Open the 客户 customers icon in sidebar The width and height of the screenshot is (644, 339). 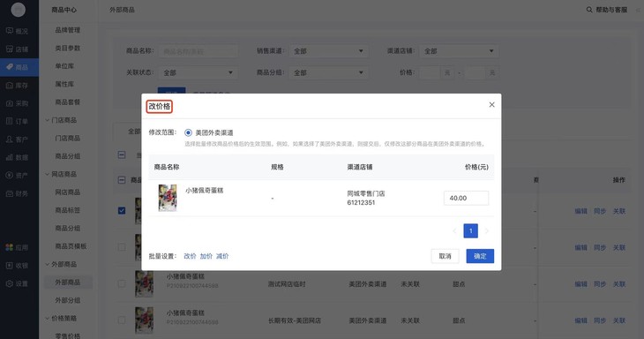coord(10,139)
